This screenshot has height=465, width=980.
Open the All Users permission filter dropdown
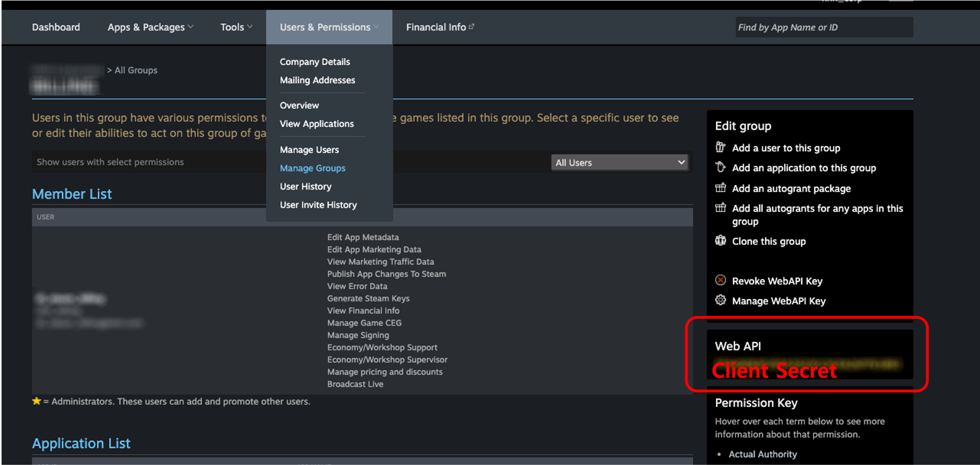[619, 163]
